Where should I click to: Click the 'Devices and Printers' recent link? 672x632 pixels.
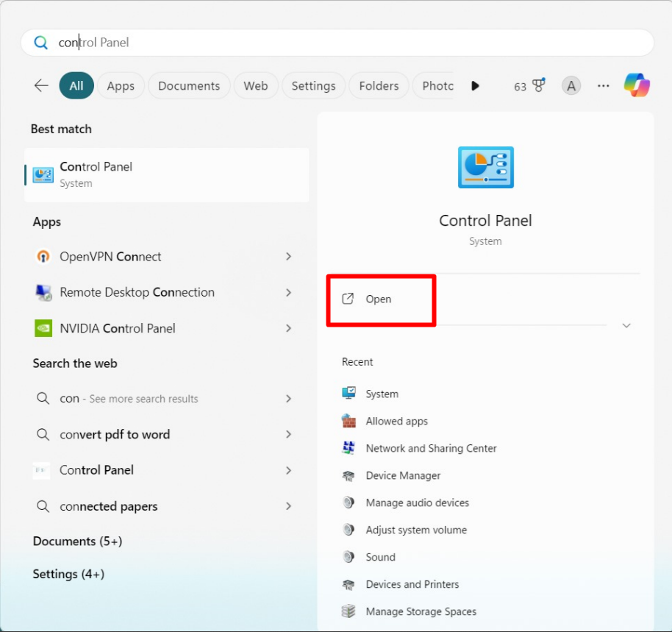[x=412, y=584]
